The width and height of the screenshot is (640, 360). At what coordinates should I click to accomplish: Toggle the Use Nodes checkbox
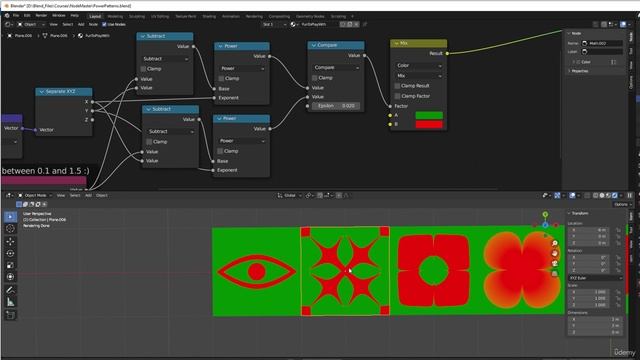coord(104,24)
